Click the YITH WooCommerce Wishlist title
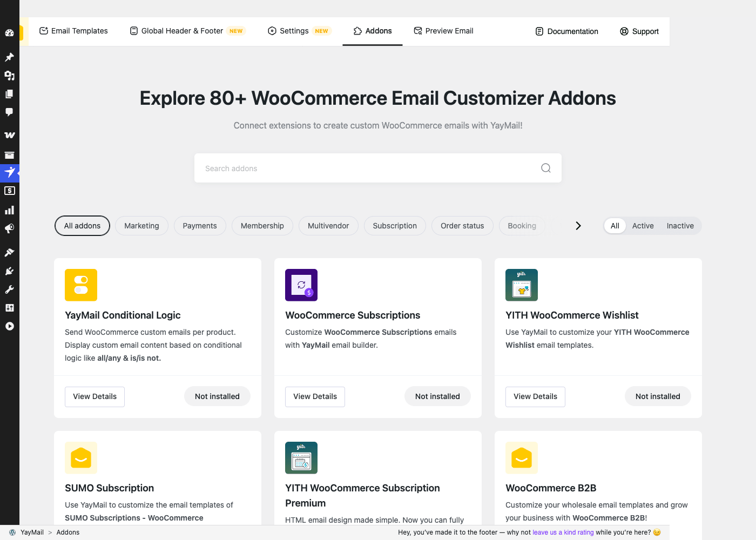This screenshot has height=540, width=756. tap(572, 315)
